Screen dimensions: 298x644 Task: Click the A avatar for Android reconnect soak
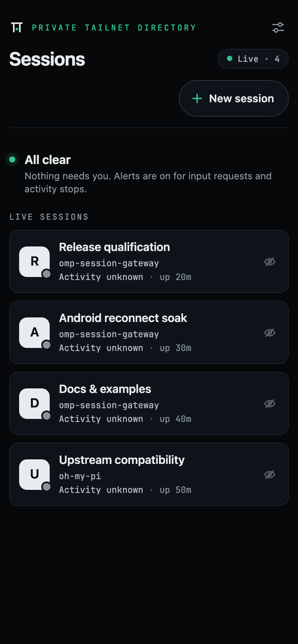[x=34, y=333]
